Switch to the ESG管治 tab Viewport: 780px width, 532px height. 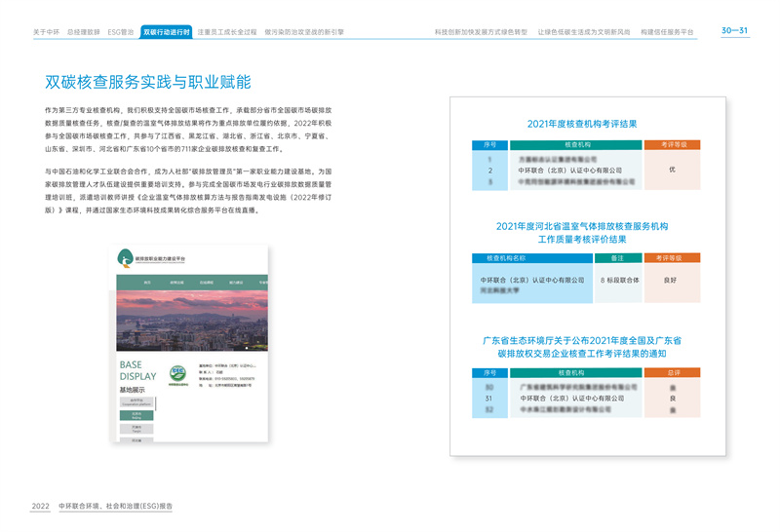(121, 32)
